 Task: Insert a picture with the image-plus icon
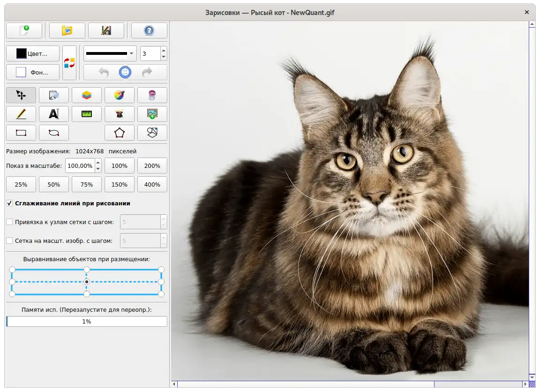[x=152, y=114]
